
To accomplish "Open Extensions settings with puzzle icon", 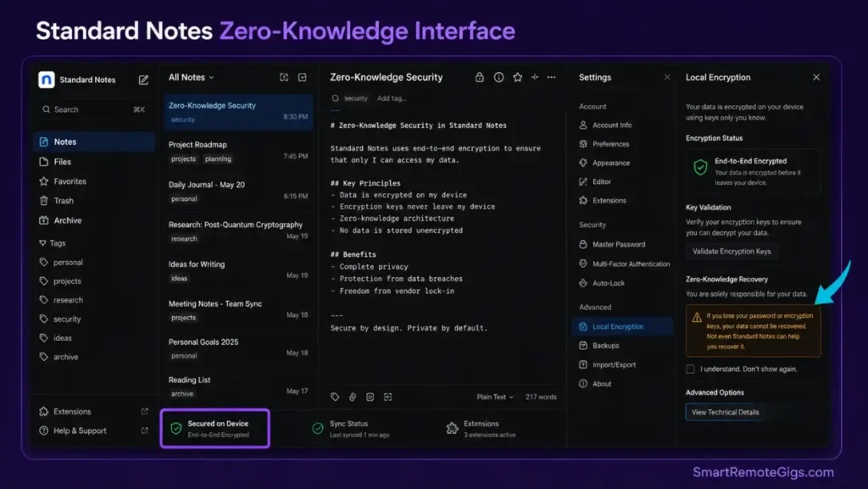I will [603, 200].
